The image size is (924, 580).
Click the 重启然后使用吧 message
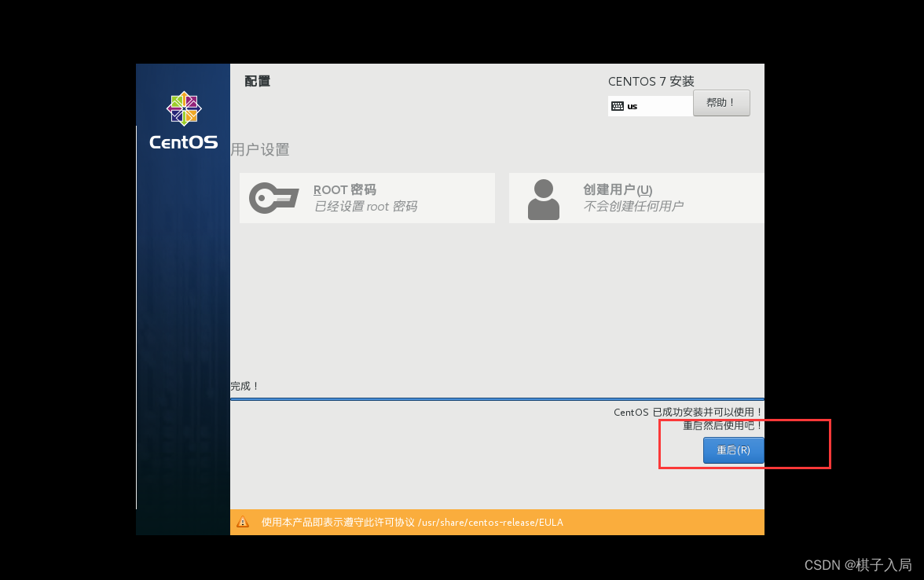click(723, 426)
